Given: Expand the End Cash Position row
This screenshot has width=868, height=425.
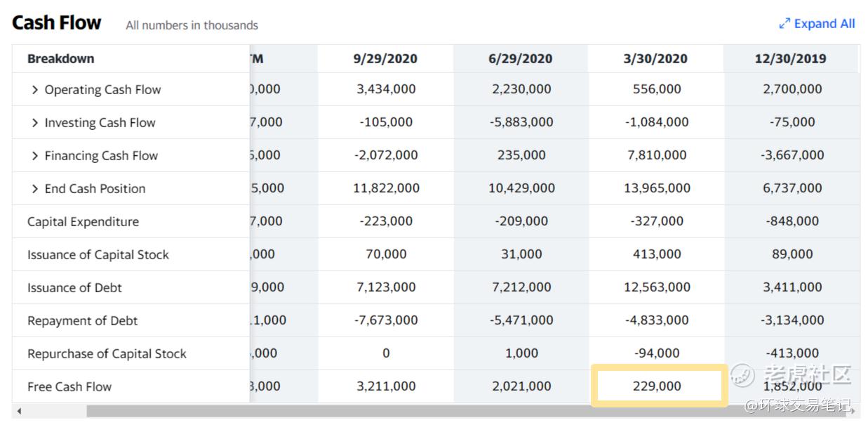Looking at the screenshot, I should coord(35,189).
